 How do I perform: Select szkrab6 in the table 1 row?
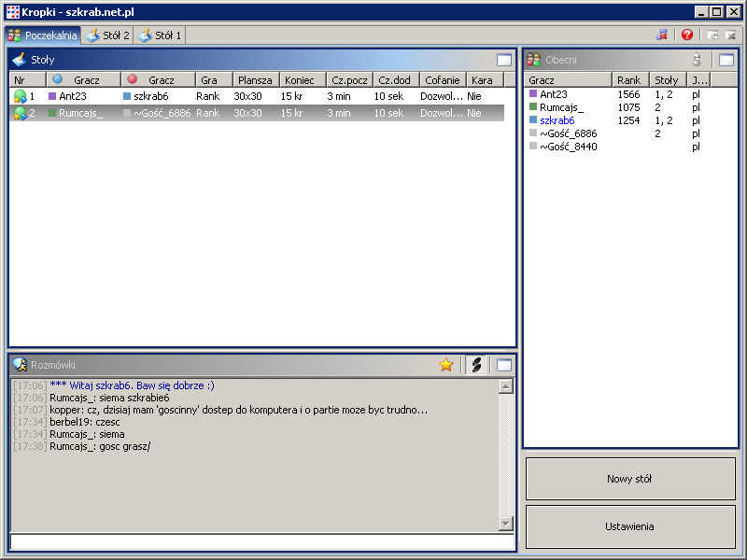pyautogui.click(x=150, y=96)
